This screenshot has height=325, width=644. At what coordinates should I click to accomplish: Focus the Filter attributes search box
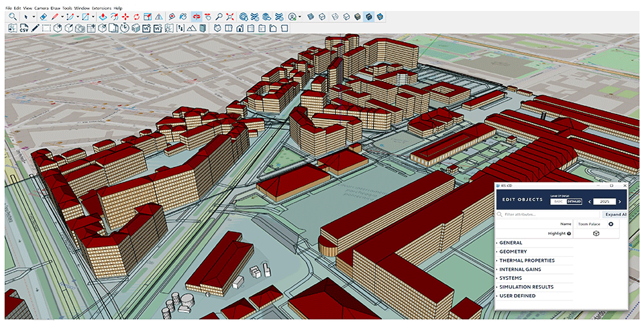[548, 214]
